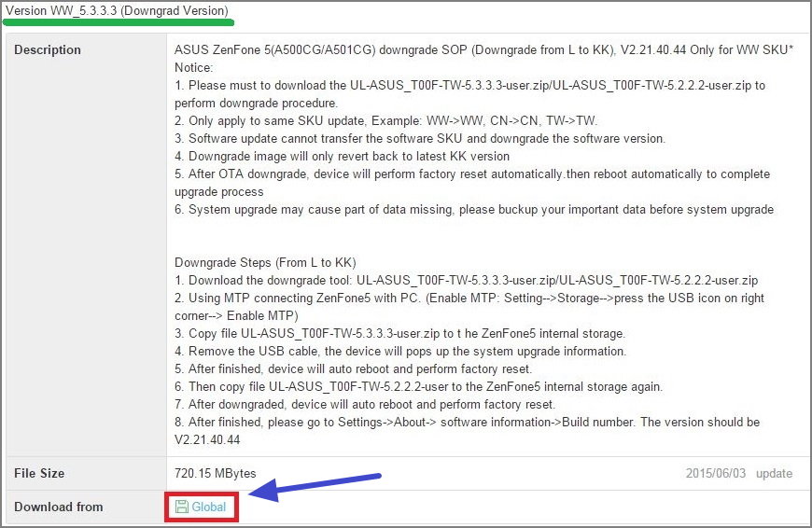812x528 pixels.
Task: Select the line '5. After finished, device will auto reboot'
Action: [x=353, y=368]
